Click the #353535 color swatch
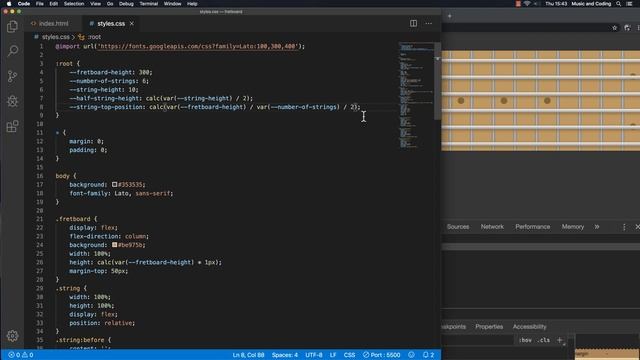This screenshot has height=360, width=640. [115, 184]
